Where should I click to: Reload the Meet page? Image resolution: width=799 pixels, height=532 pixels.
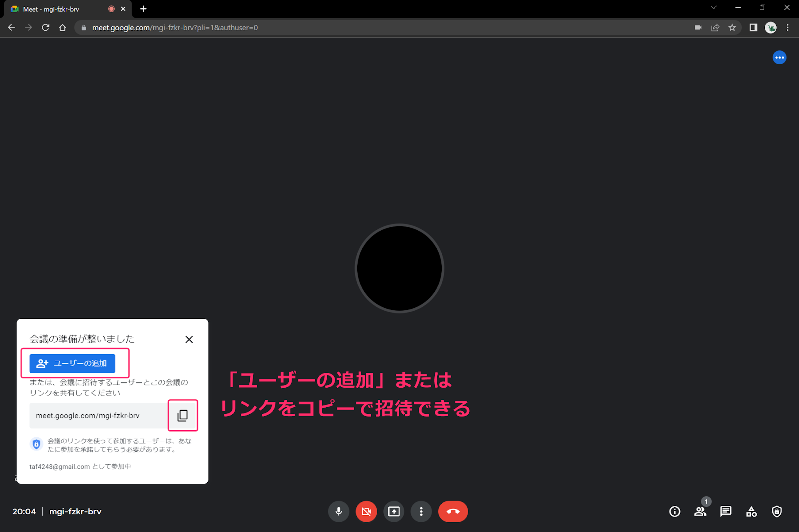coord(45,28)
